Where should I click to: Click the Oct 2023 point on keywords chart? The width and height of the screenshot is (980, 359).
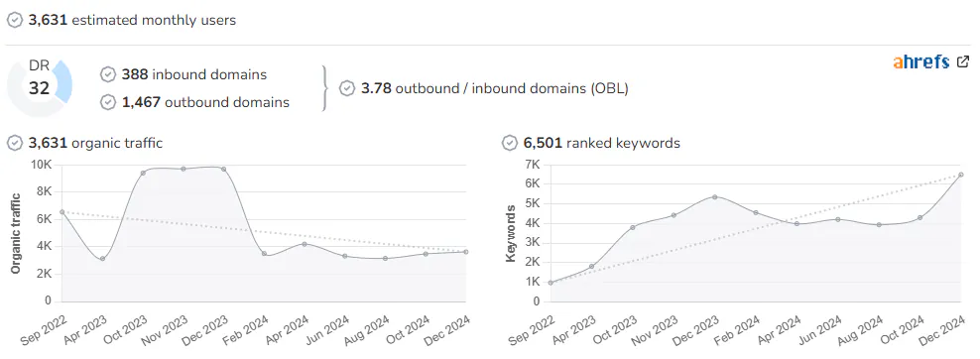633,227
